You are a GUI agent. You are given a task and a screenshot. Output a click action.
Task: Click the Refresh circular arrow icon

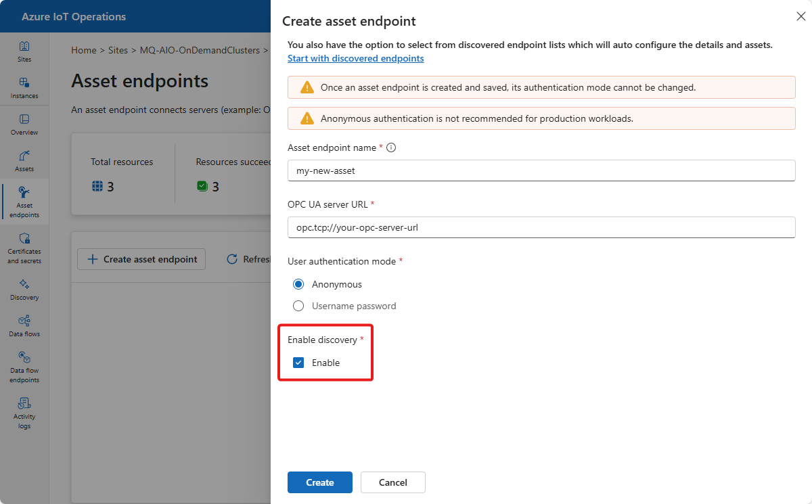pyautogui.click(x=232, y=259)
